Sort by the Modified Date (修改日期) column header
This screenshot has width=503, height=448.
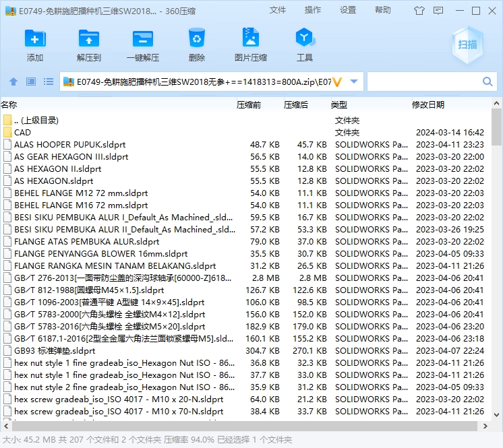[428, 104]
